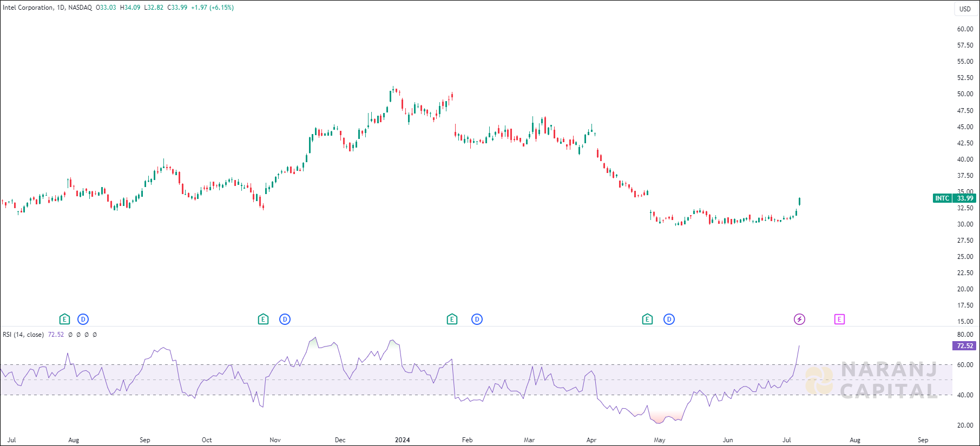Image resolution: width=980 pixels, height=446 pixels.
Task: Click the 30.00 price axis label
Action: coord(965,224)
